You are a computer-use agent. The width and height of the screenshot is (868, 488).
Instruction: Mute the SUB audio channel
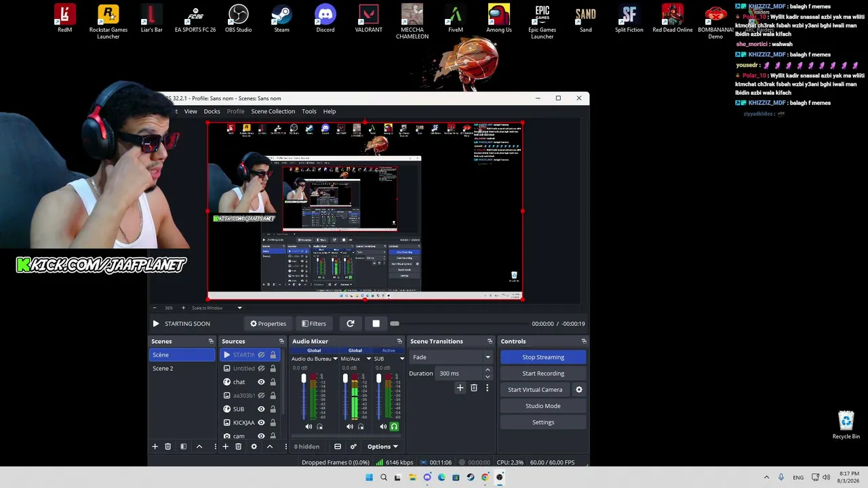tap(383, 426)
